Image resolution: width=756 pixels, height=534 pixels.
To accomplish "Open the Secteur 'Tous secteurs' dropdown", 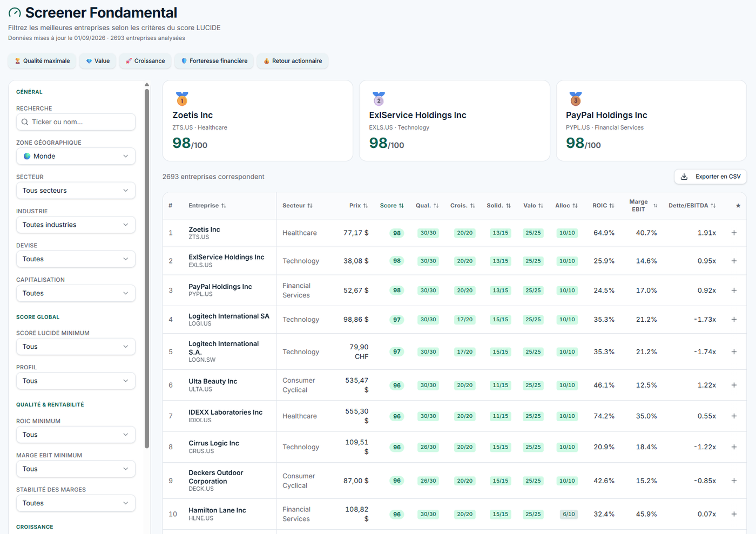I will (76, 191).
